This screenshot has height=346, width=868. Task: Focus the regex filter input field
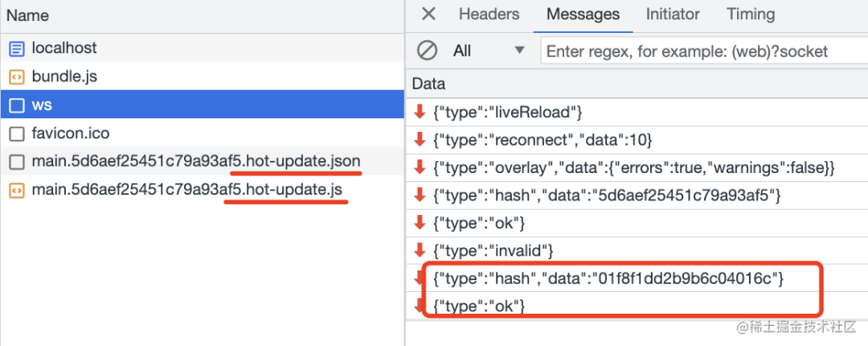699,51
